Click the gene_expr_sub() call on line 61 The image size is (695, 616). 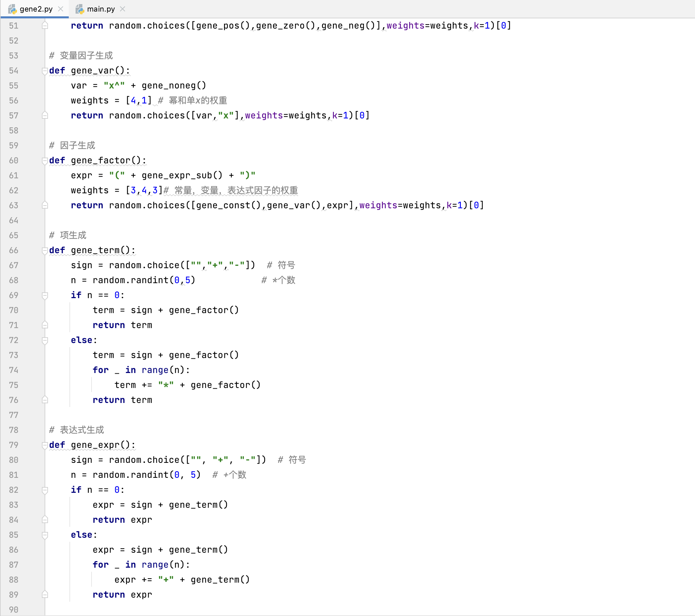pos(182,175)
